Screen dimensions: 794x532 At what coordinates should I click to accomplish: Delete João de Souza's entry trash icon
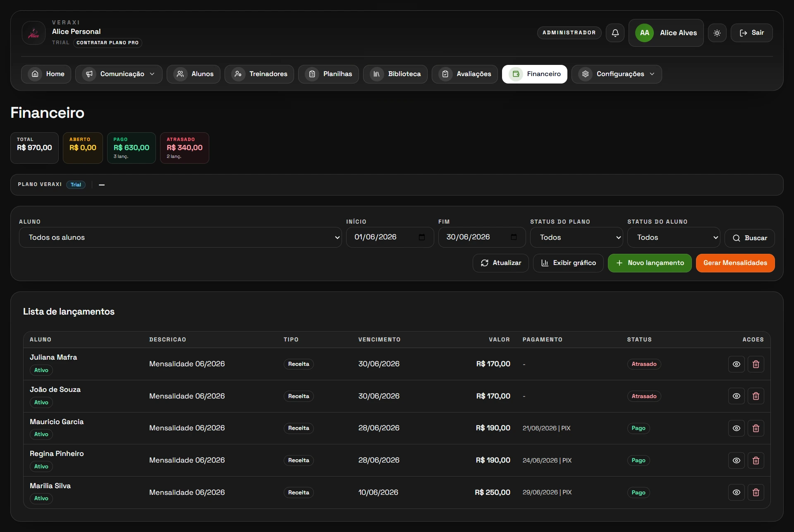point(756,396)
